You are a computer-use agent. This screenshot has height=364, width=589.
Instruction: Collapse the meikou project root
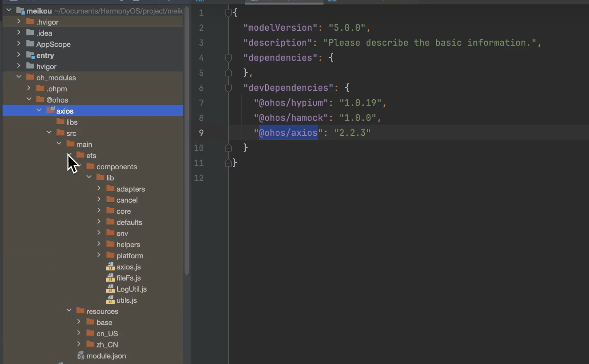[9, 10]
